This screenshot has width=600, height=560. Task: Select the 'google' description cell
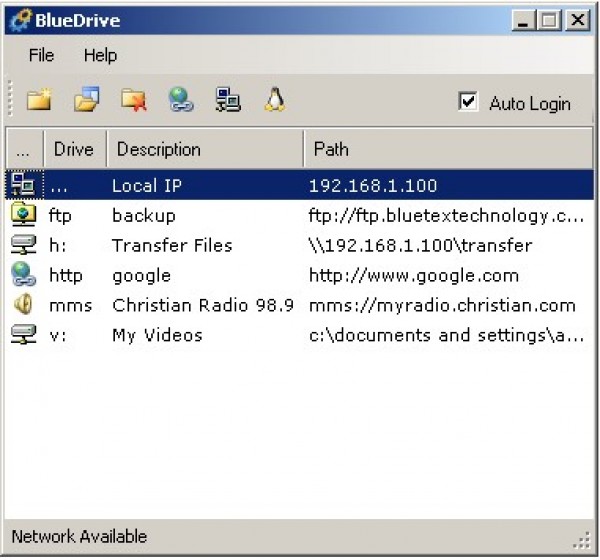click(142, 276)
